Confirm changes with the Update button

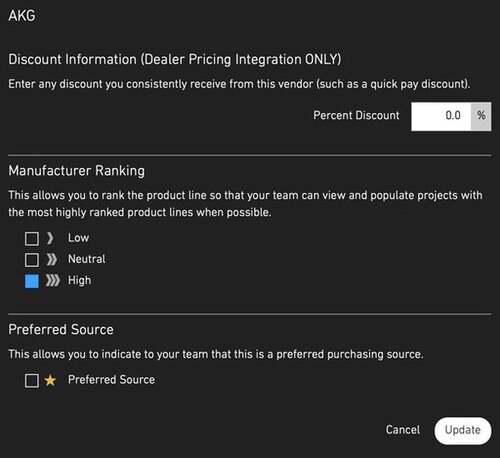coord(463,431)
